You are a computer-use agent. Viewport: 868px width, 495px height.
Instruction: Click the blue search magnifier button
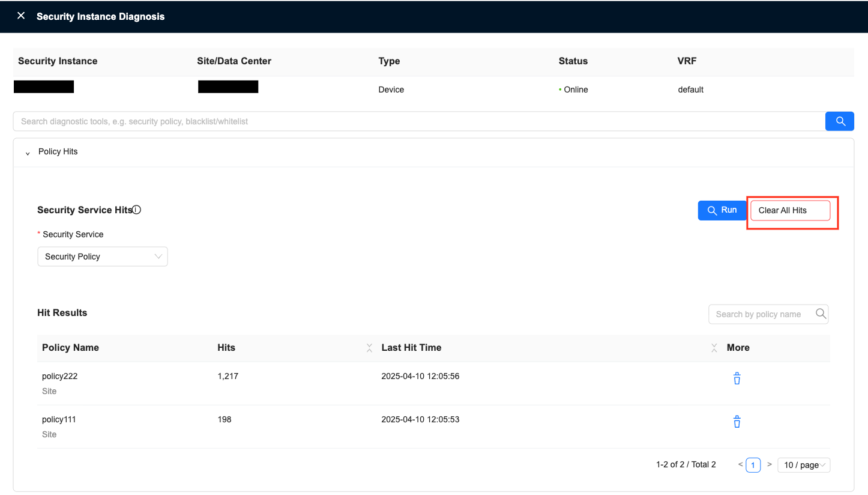840,121
